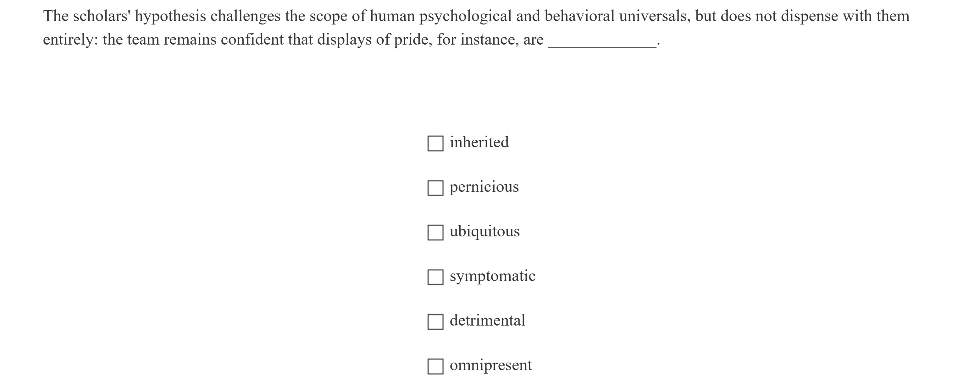Select the ubiquitous checkbox
Viewport: 980px width, 383px height.
pyautogui.click(x=435, y=233)
